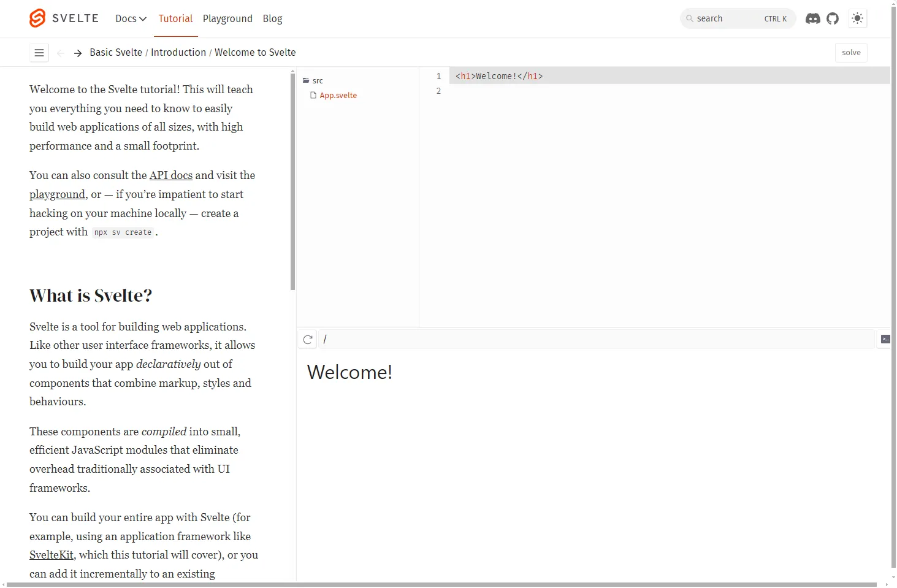
Task: Collapse the src folder
Action: click(x=313, y=80)
